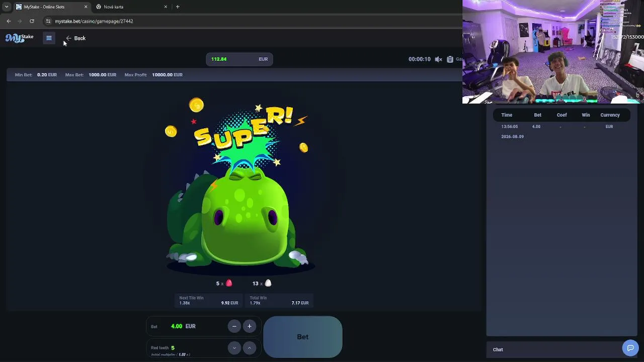Click the webcam overlay video
The image size is (644, 362).
[x=553, y=52]
